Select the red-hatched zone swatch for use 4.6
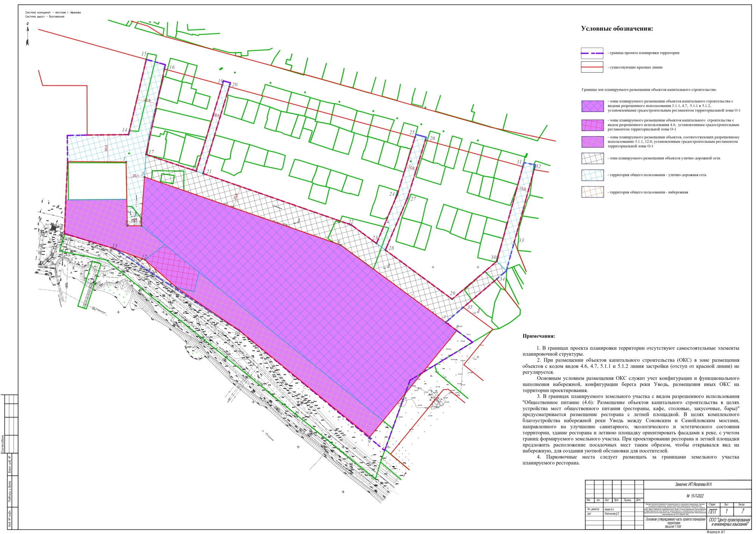Viewport: 756px width, 534px height. pyautogui.click(x=592, y=125)
